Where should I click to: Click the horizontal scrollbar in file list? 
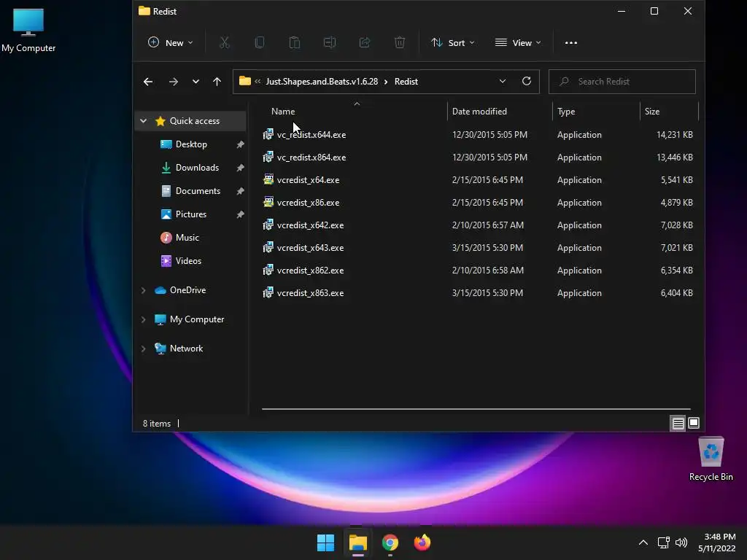[x=476, y=408]
